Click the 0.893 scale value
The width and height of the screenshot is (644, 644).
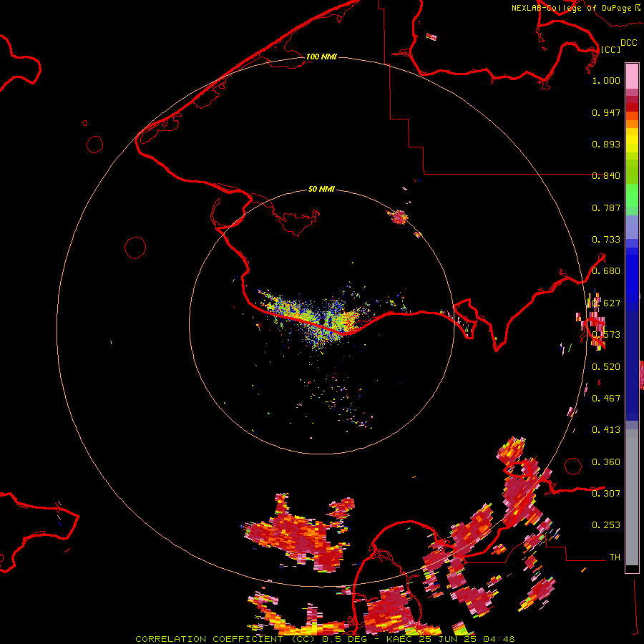pyautogui.click(x=606, y=144)
